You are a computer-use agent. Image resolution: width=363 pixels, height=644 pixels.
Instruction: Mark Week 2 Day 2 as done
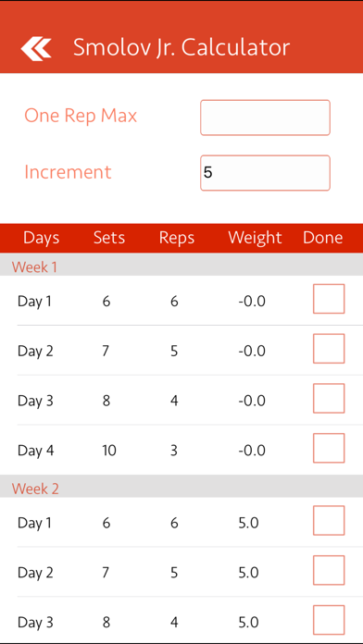tap(329, 570)
